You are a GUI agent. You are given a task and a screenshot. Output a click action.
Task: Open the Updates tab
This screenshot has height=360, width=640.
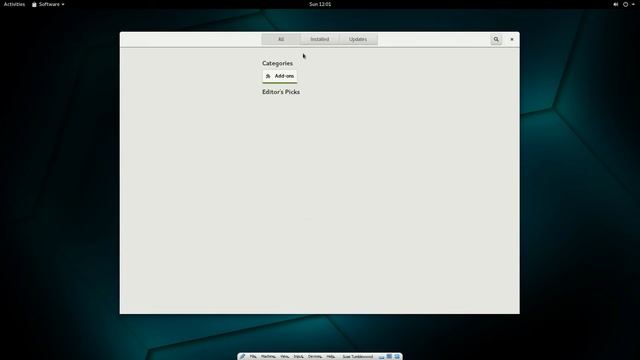click(x=358, y=40)
